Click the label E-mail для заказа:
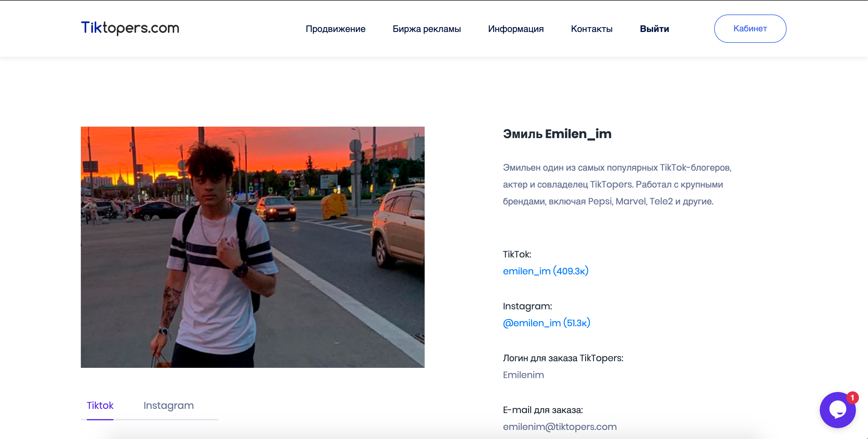Image resolution: width=868 pixels, height=439 pixels. (x=543, y=410)
